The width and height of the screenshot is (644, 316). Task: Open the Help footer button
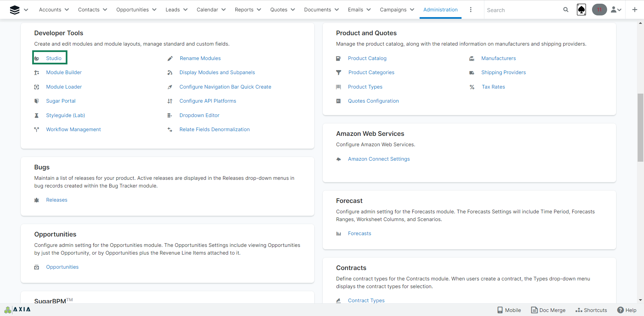point(627,310)
